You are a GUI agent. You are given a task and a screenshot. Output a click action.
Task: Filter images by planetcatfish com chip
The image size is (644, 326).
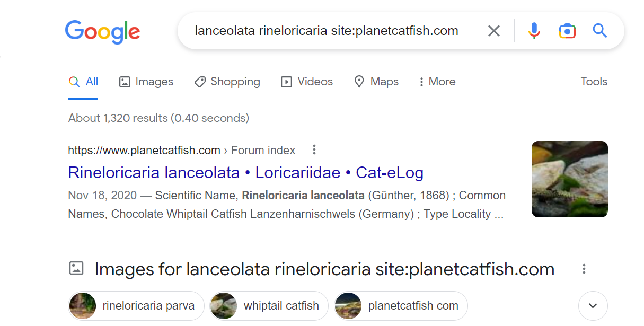tap(400, 306)
